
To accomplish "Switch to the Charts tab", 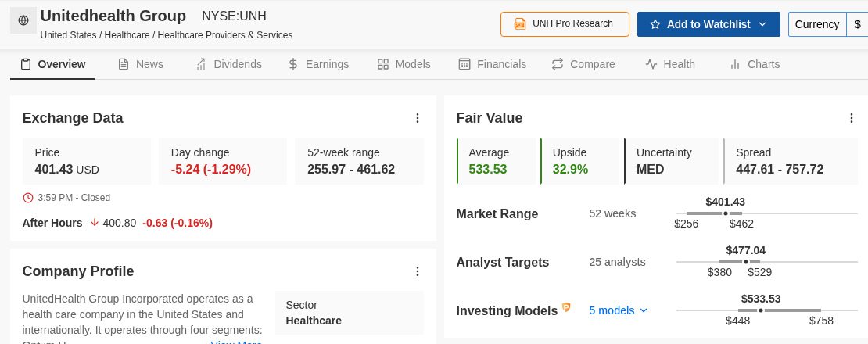I will [x=755, y=64].
